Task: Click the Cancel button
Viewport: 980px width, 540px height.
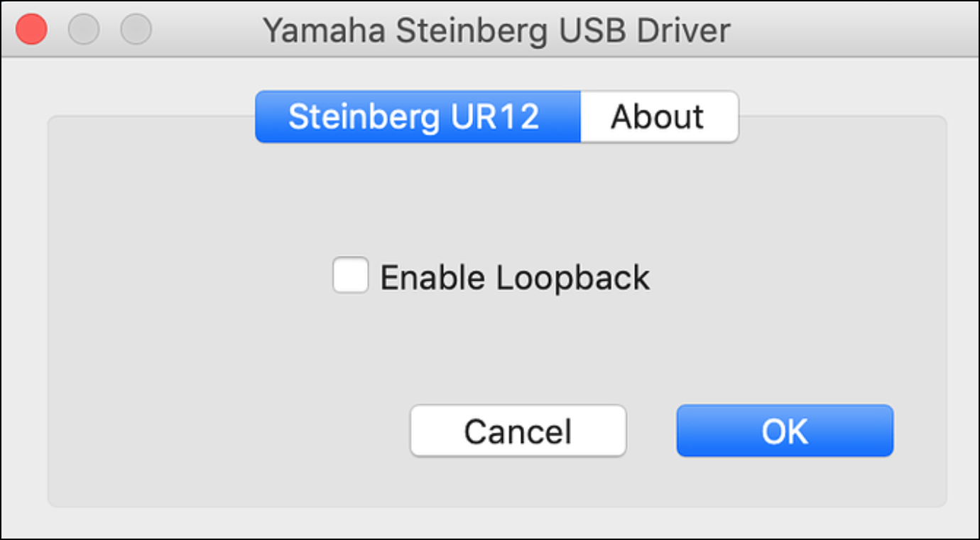Action: coord(518,431)
